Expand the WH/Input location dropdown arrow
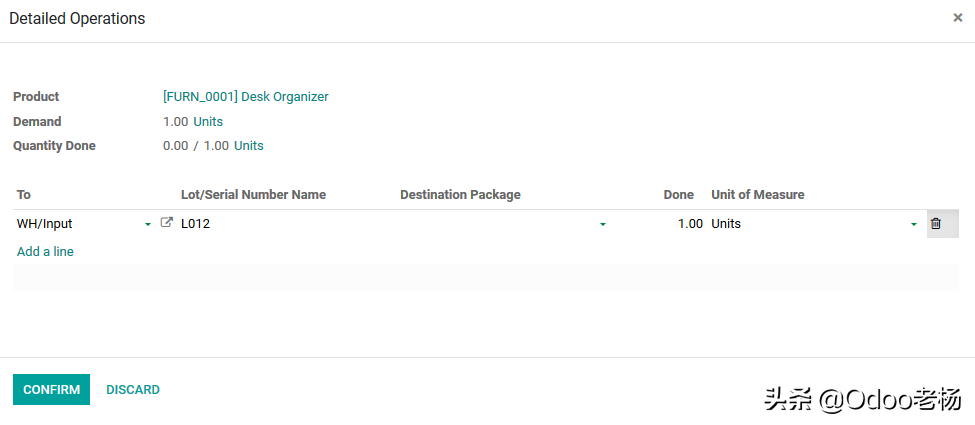Screen dimensions: 975x425 [x=148, y=225]
